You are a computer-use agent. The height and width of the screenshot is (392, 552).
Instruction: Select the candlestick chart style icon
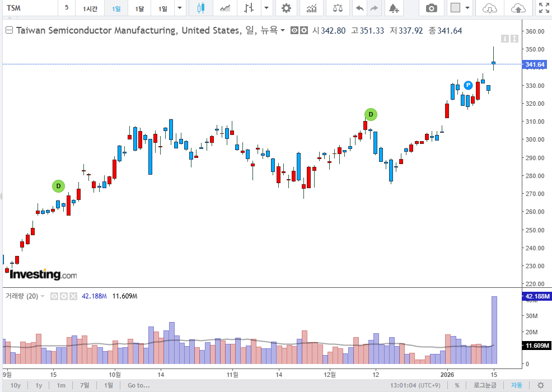[201, 8]
